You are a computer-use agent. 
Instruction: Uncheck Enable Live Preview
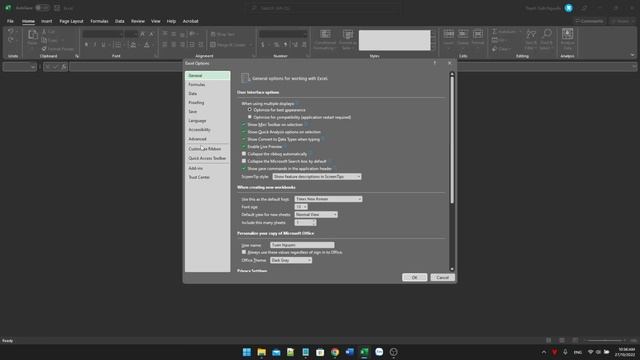click(244, 147)
